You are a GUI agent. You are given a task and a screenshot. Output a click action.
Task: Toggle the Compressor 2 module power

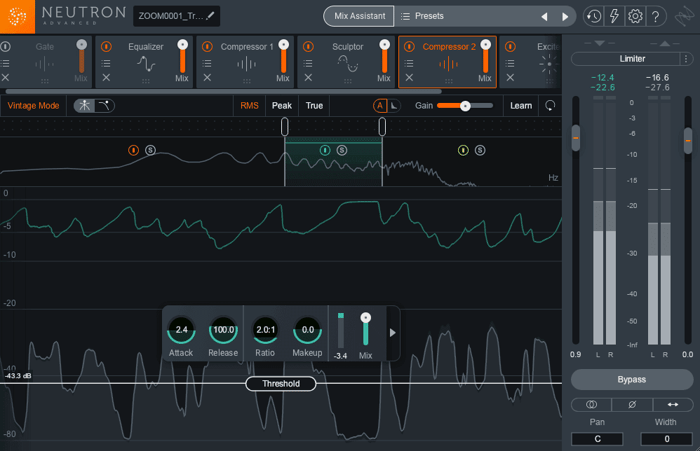pos(409,46)
